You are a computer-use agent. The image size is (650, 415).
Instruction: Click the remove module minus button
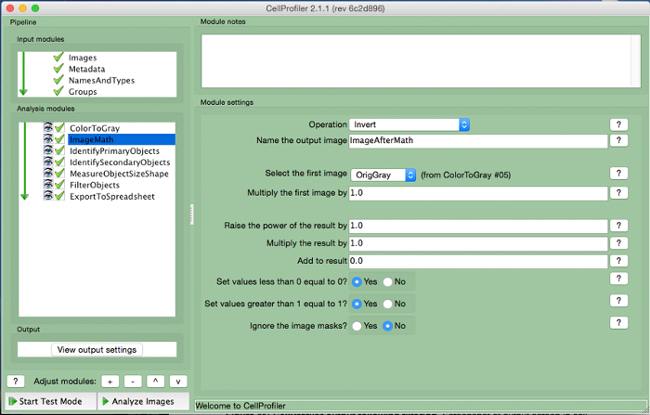click(x=131, y=381)
